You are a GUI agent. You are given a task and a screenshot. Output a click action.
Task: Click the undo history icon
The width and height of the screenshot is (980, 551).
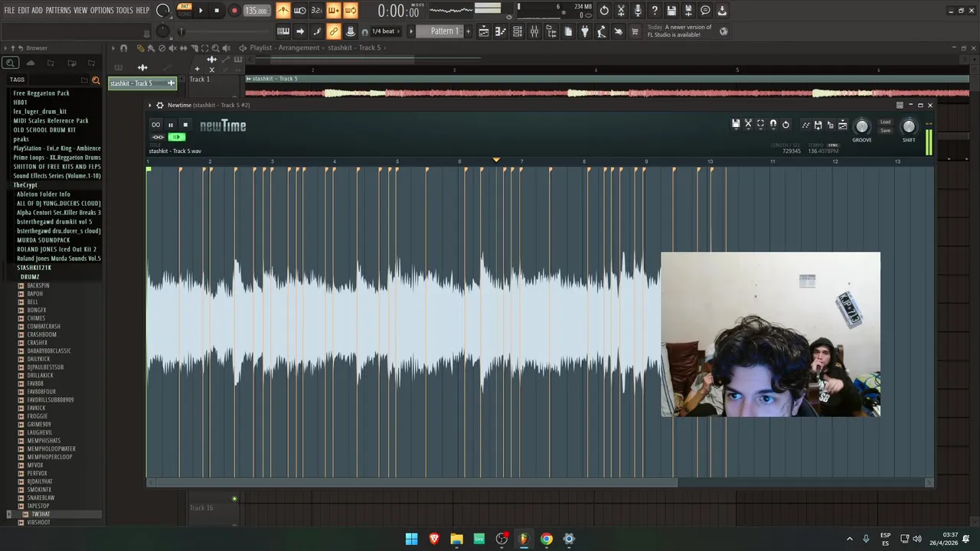click(604, 11)
